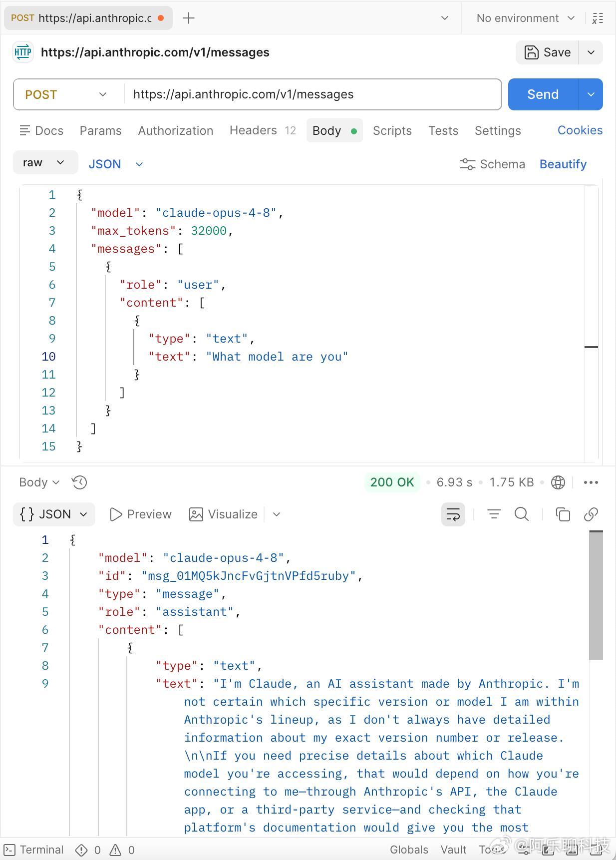The height and width of the screenshot is (860, 616).
Task: Beautify the JSON request body
Action: click(563, 164)
